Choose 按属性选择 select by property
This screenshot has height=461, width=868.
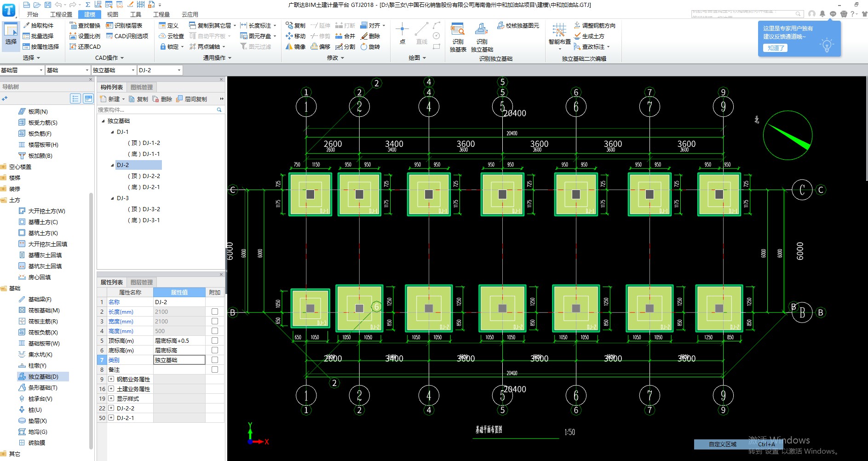[41, 46]
